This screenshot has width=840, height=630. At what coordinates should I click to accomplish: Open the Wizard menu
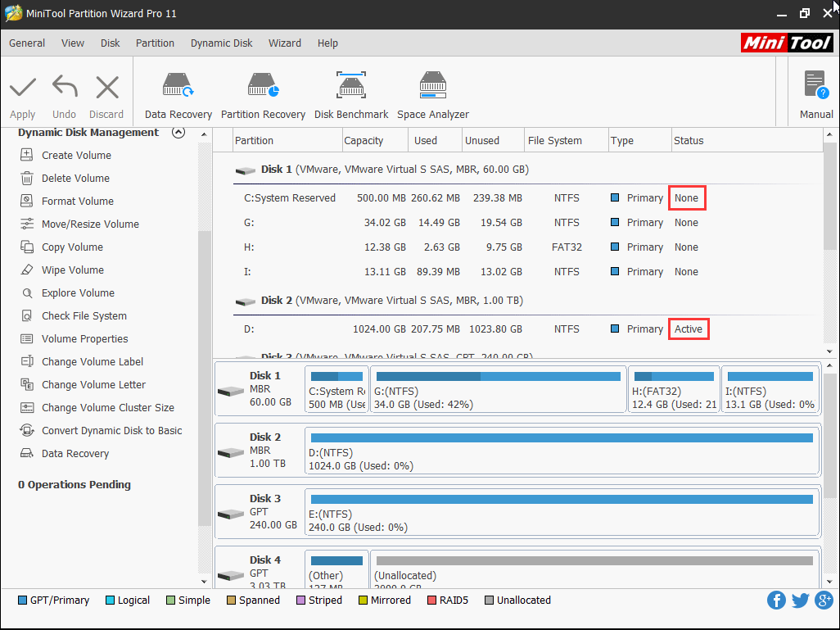[284, 43]
